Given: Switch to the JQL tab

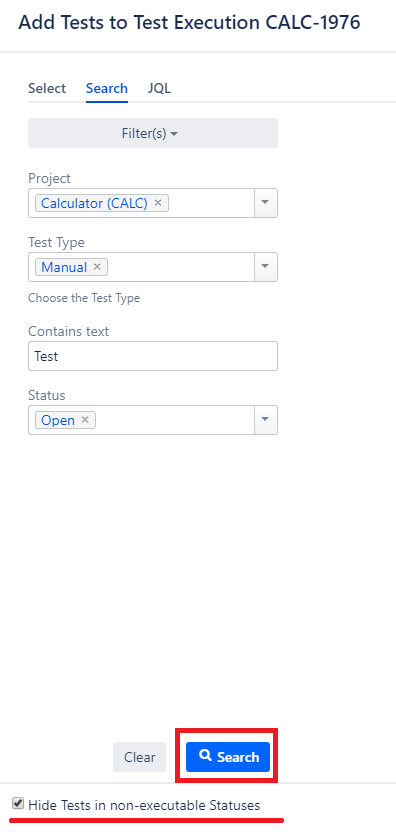Looking at the screenshot, I should (159, 88).
